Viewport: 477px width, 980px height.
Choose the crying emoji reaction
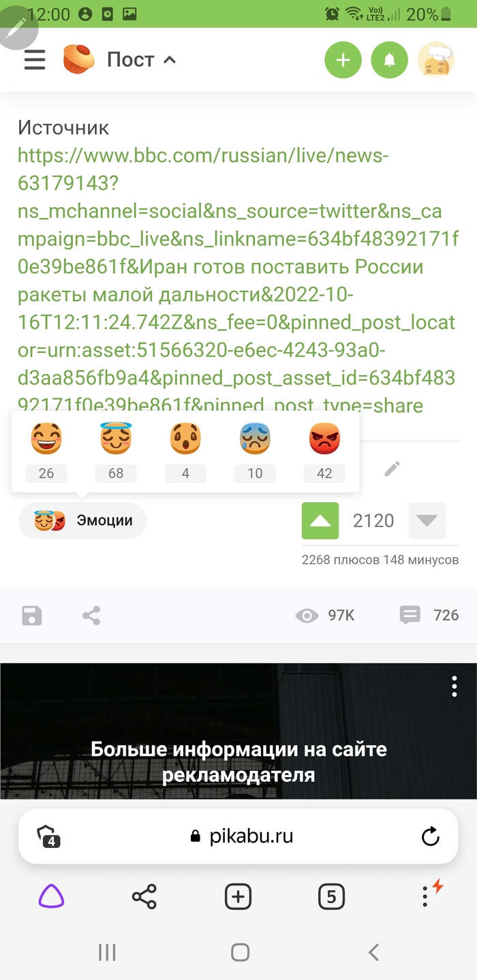[255, 439]
